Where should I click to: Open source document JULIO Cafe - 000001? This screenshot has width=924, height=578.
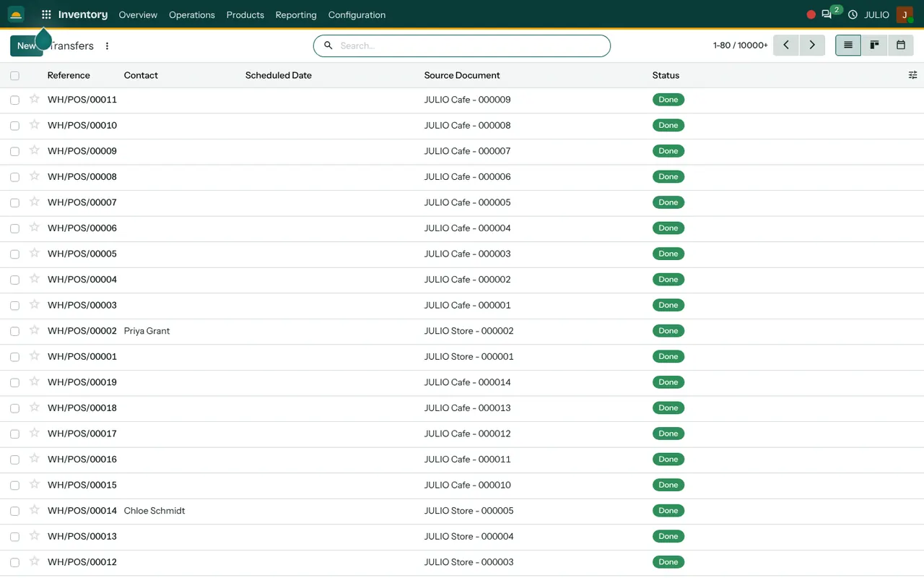pyautogui.click(x=468, y=306)
